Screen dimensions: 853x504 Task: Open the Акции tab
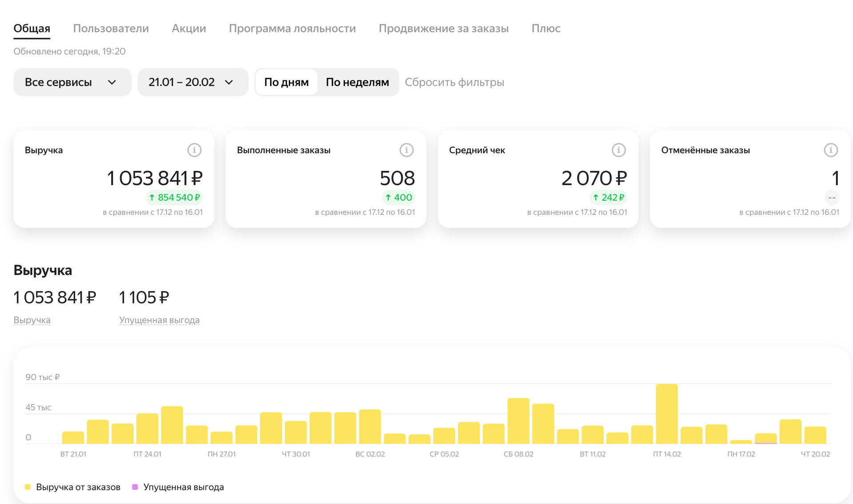coord(189,28)
